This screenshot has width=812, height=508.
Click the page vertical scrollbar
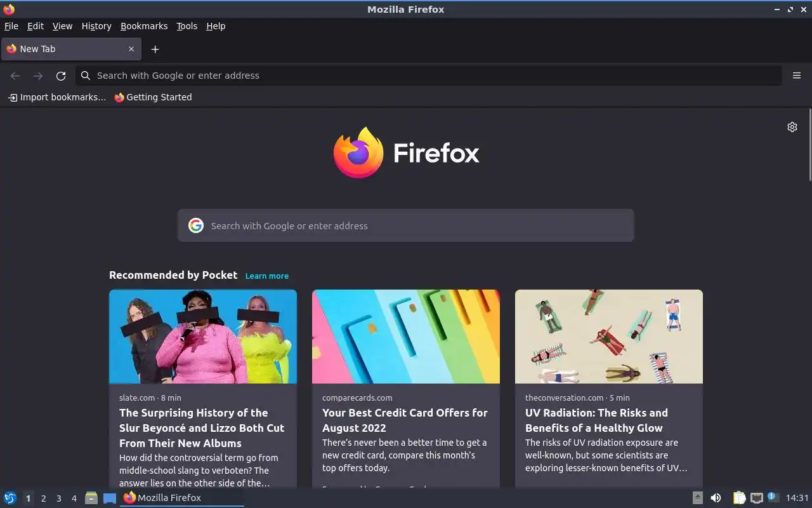coord(809,145)
